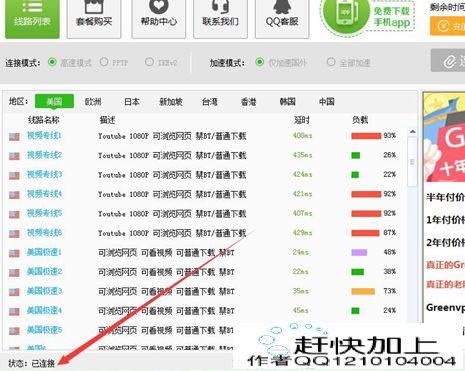Click the 延时 latency column header
Viewport: 465px width, 371px height.
(x=301, y=120)
